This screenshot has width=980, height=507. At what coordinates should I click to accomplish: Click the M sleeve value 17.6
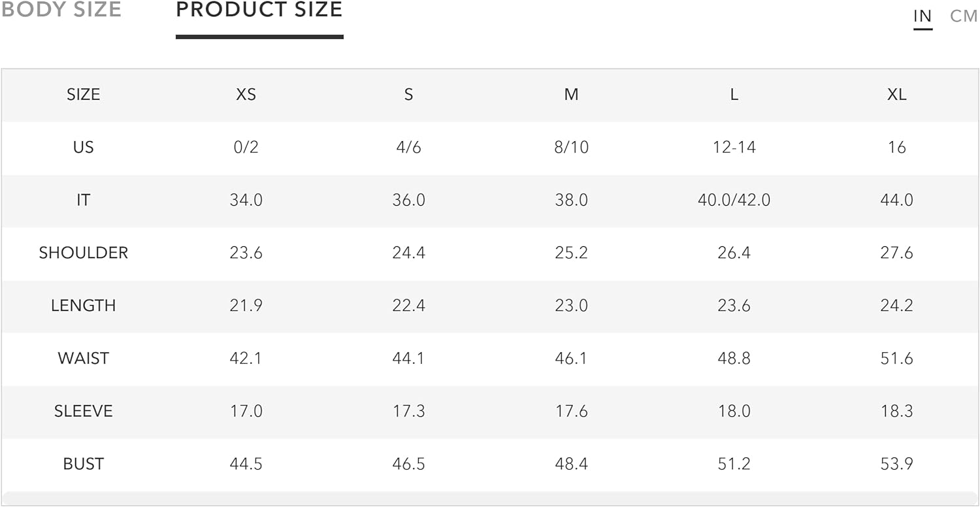(571, 412)
